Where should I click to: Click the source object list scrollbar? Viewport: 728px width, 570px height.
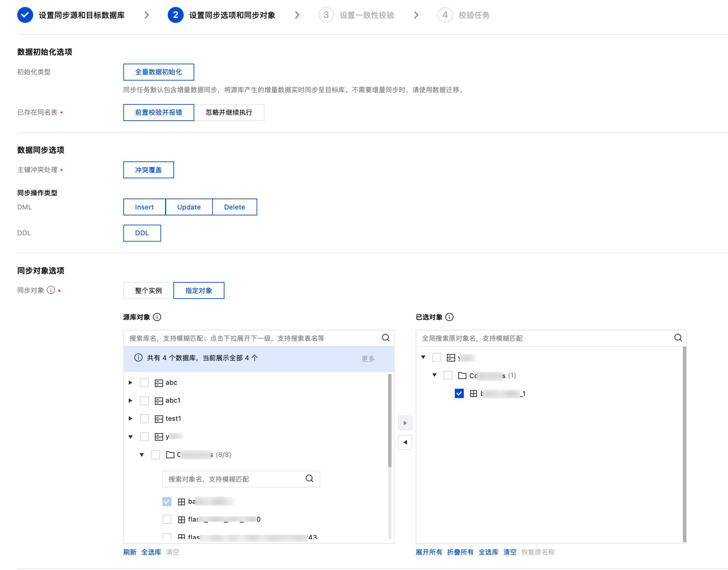[390, 421]
